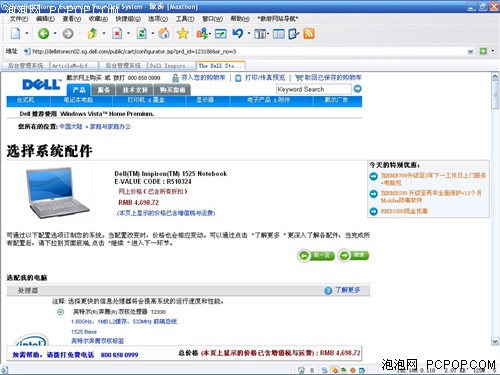Viewport: 500px width, 375px height.
Task: Click the grey Forward arrow button
Action: click(68, 33)
